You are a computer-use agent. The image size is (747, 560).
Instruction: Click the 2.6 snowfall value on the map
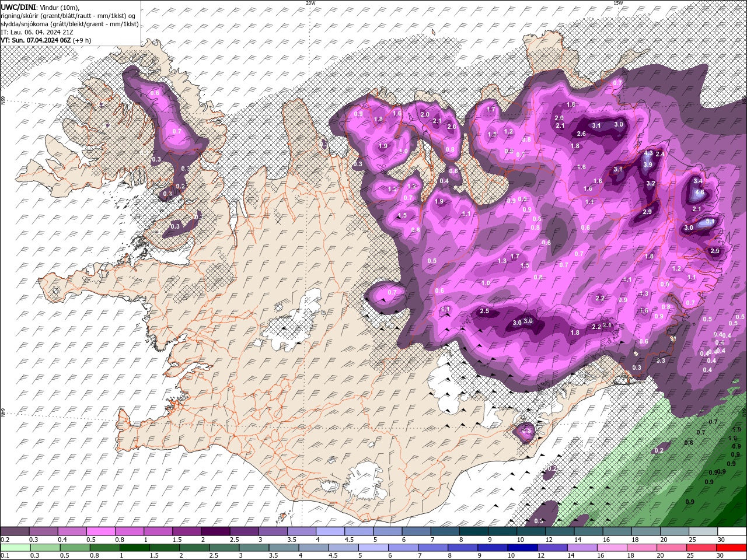581,134
